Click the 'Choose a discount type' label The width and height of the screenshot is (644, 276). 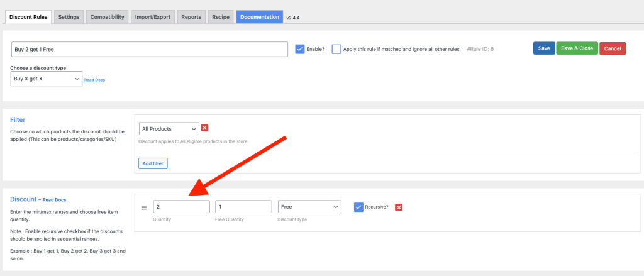[38, 68]
